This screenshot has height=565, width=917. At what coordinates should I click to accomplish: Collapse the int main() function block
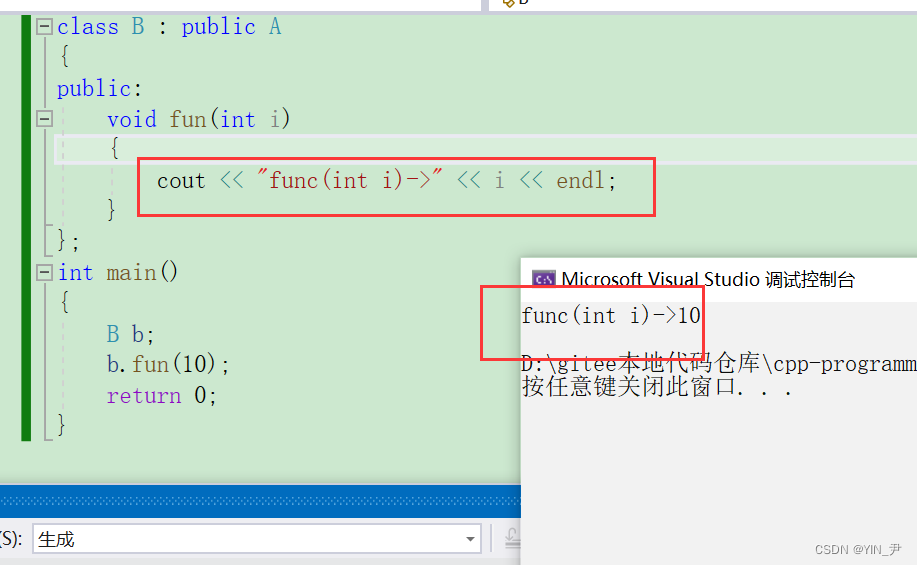(x=44, y=273)
